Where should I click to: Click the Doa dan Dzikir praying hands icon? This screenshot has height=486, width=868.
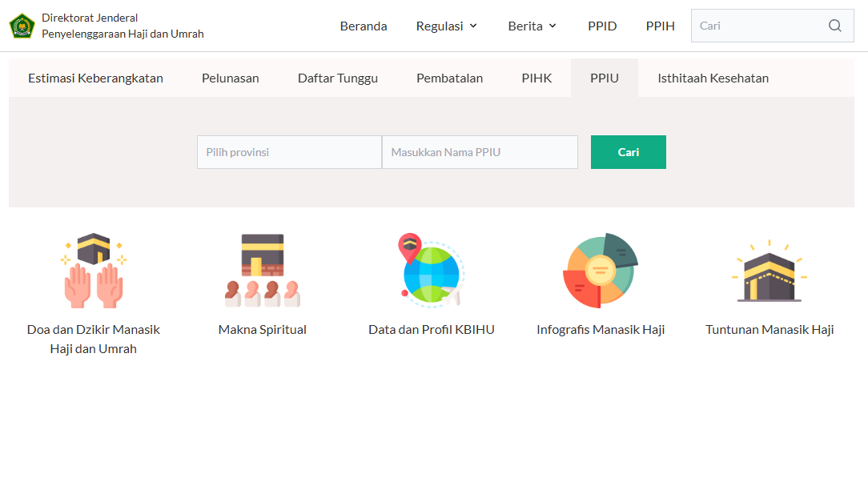coord(93,270)
